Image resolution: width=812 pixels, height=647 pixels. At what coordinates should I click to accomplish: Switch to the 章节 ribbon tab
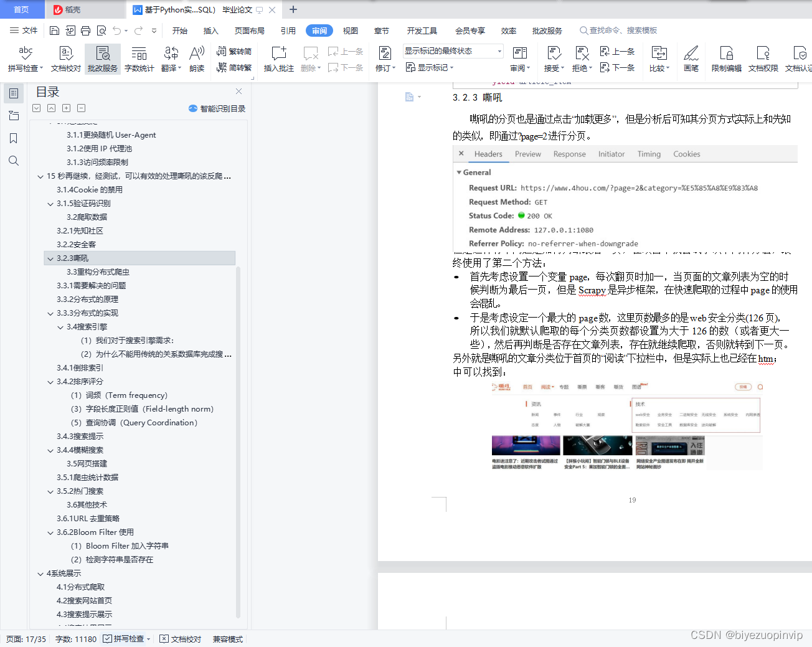[382, 31]
